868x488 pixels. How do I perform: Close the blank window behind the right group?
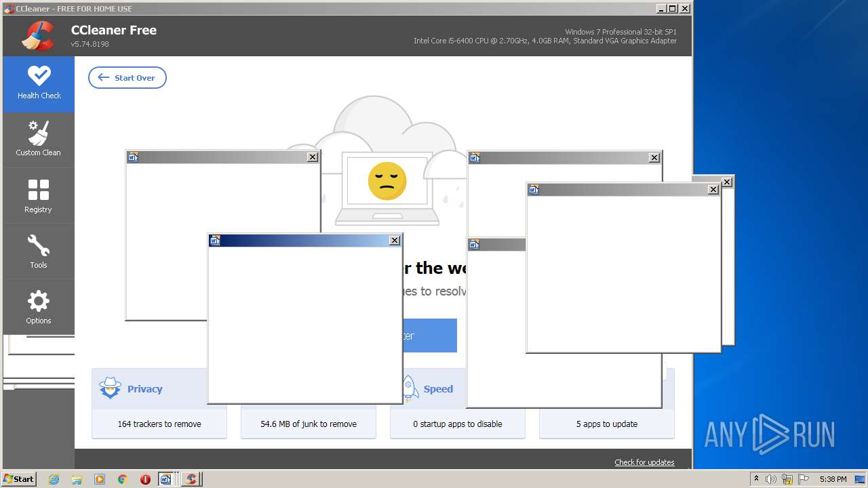tap(654, 158)
